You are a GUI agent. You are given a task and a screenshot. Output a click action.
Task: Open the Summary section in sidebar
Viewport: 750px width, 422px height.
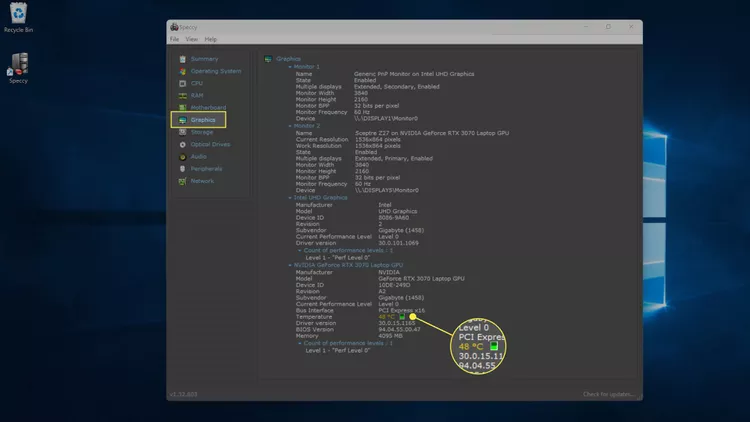click(204, 59)
